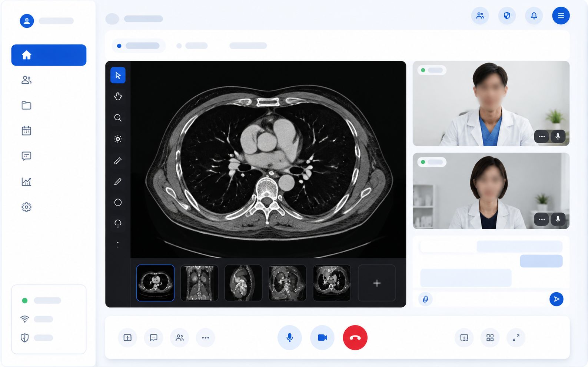Open the analytics chart in sidebar
The width and height of the screenshot is (588, 367).
[26, 181]
